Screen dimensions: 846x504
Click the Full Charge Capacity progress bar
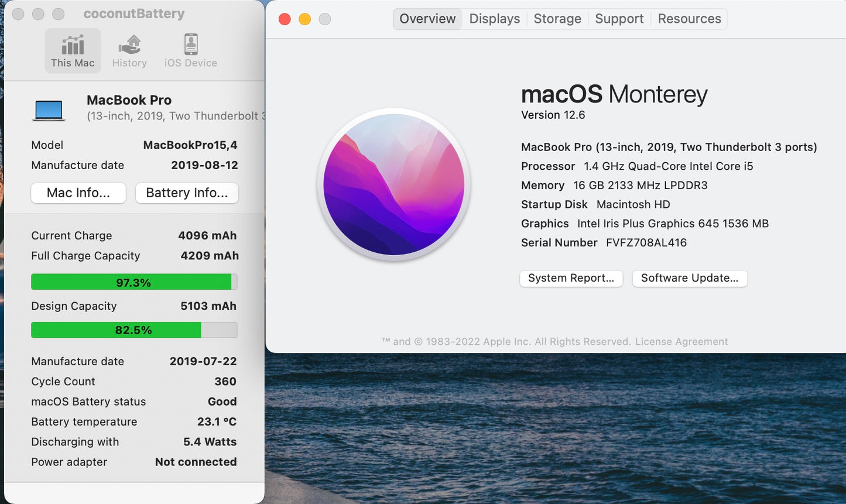[133, 282]
